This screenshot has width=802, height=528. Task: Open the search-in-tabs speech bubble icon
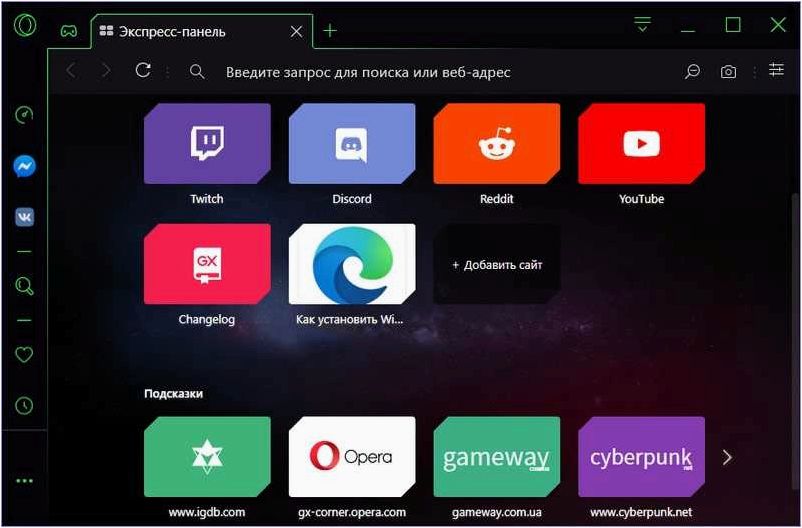tap(692, 71)
